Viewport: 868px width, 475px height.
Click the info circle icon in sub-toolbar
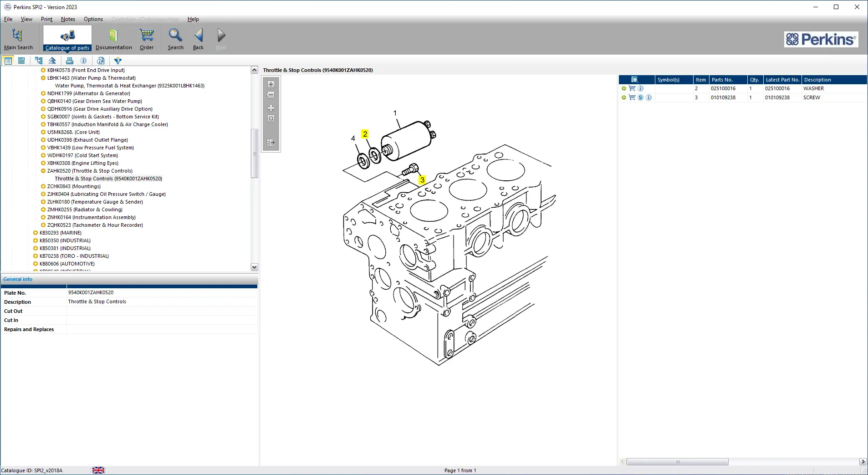point(83,61)
